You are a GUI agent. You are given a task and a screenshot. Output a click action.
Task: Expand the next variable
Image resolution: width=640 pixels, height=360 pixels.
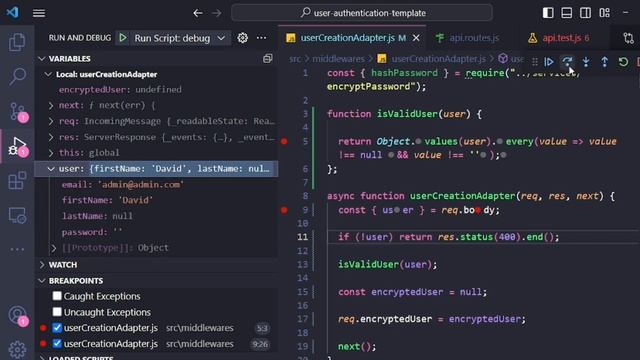pos(51,105)
